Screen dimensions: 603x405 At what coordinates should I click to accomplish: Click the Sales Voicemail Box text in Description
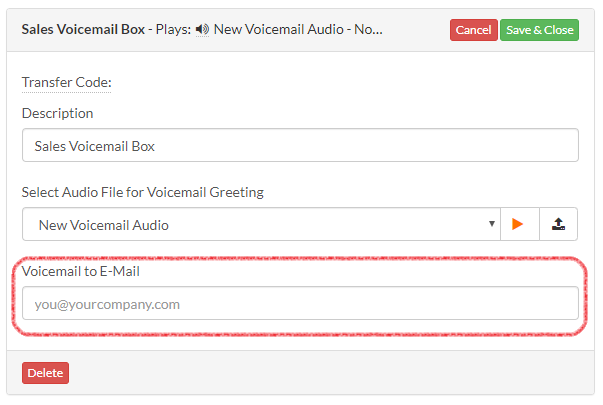click(x=95, y=146)
